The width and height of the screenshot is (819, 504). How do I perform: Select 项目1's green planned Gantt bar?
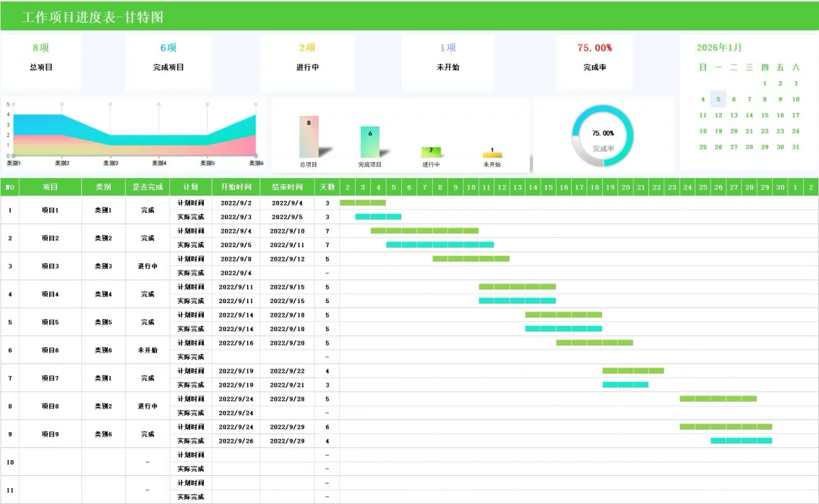click(x=363, y=202)
